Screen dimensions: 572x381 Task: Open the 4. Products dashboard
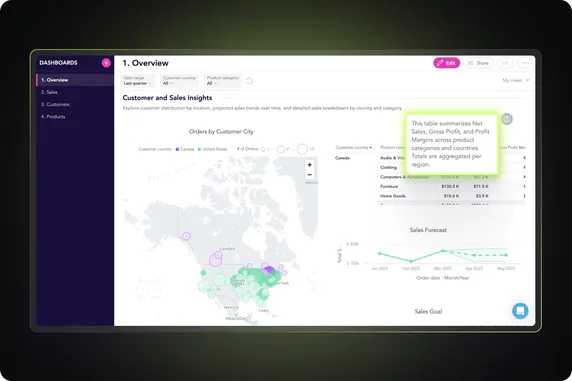pos(53,117)
